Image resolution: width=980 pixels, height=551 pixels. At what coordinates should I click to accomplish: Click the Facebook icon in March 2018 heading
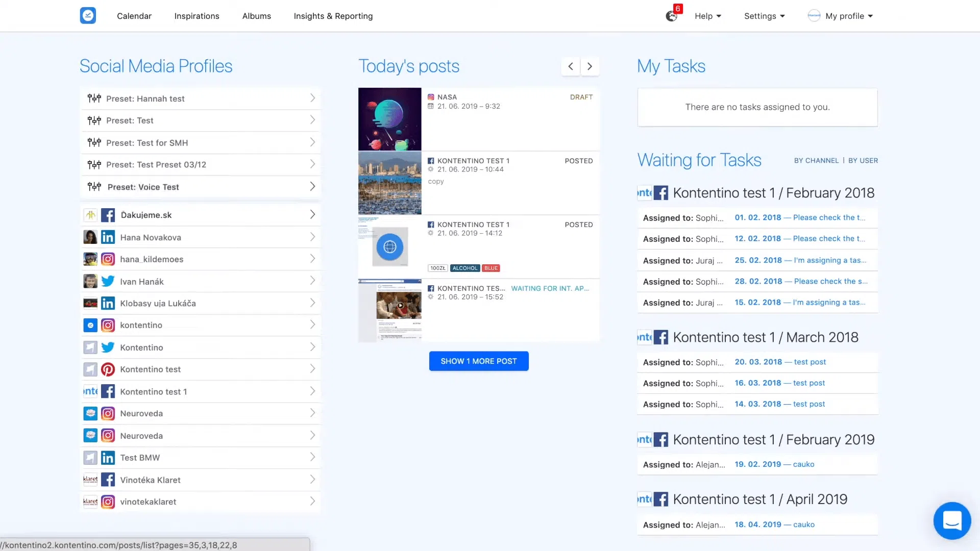coord(661,337)
